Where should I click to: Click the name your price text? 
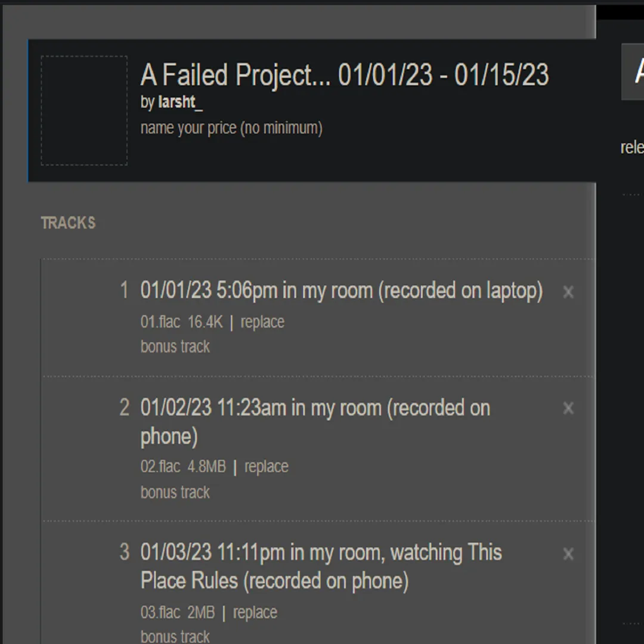pos(231,128)
